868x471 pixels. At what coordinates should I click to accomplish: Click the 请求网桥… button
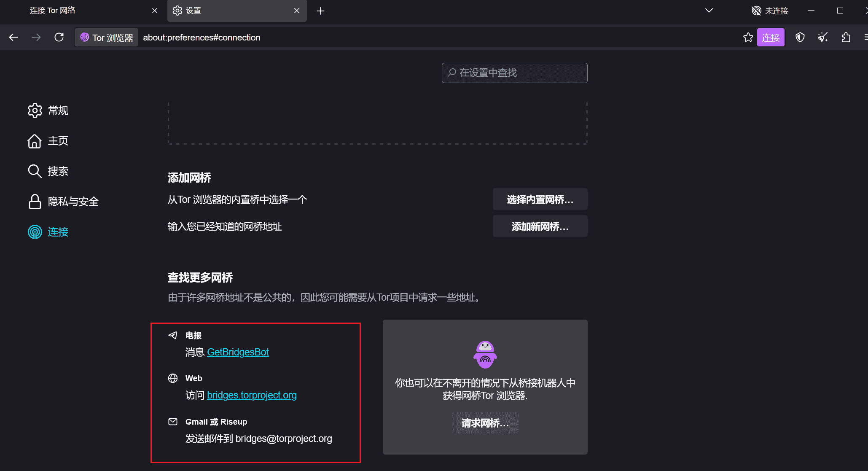(485, 423)
